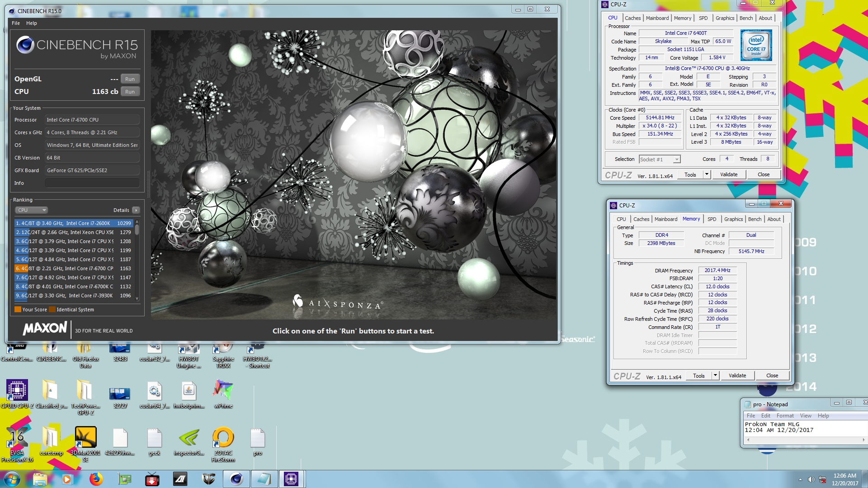
Task: Run the OpenGL benchmark test
Action: pyautogui.click(x=130, y=79)
